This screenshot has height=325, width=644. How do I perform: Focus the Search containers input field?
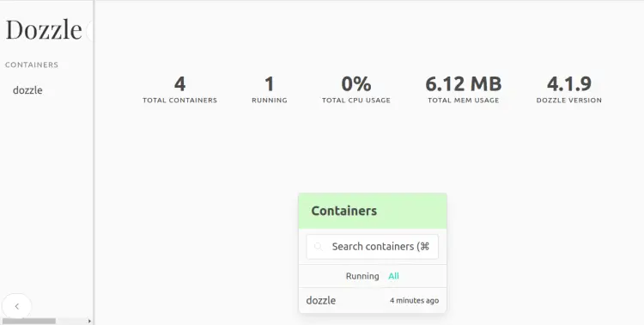373,247
